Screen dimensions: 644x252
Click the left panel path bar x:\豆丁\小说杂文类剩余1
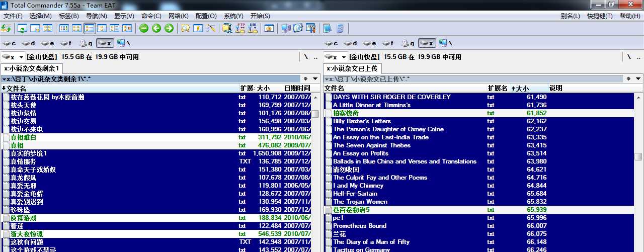151,79
